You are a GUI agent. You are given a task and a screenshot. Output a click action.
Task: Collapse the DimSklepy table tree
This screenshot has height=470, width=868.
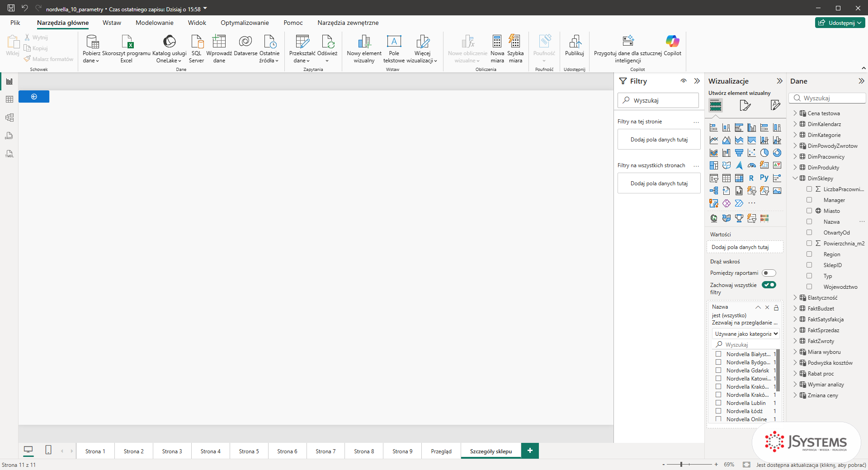pyautogui.click(x=795, y=178)
